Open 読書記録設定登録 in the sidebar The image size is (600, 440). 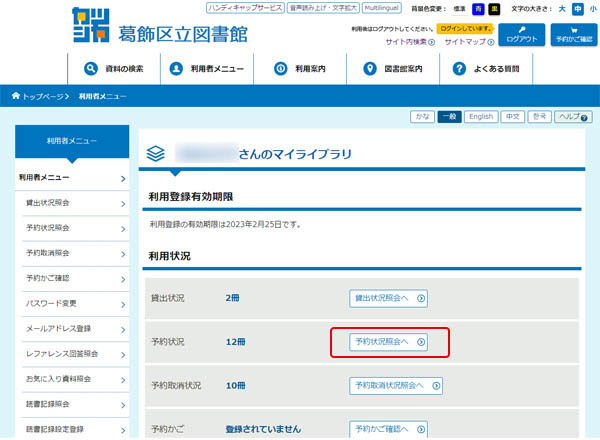tap(75, 429)
